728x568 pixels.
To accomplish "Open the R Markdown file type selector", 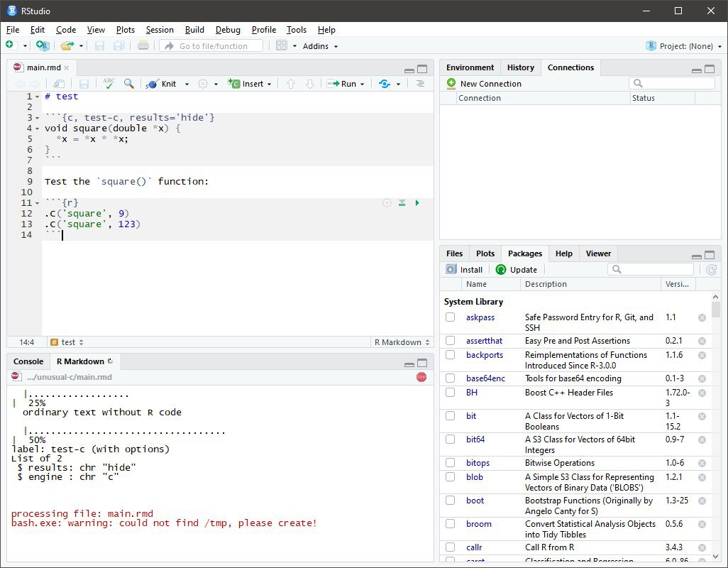I will tap(402, 342).
